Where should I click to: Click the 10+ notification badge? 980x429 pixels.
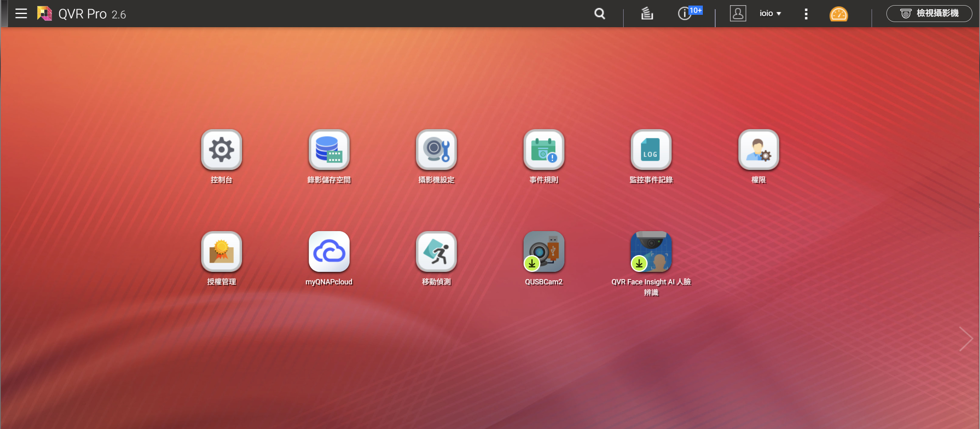coord(696,10)
